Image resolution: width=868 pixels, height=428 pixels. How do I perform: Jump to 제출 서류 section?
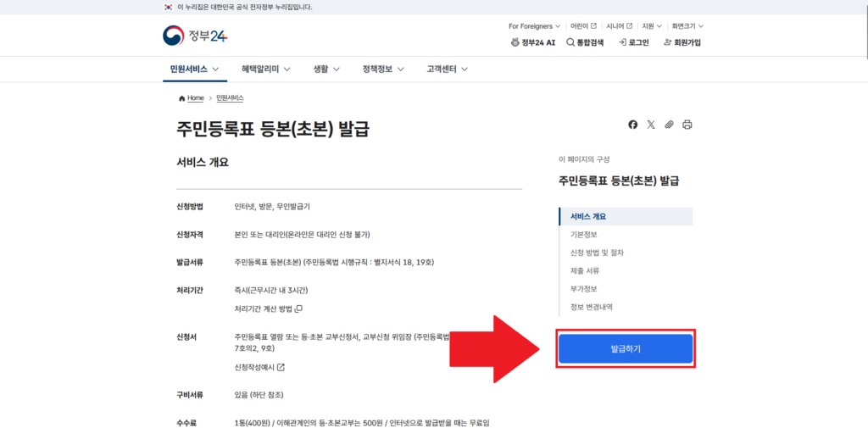[x=585, y=270]
